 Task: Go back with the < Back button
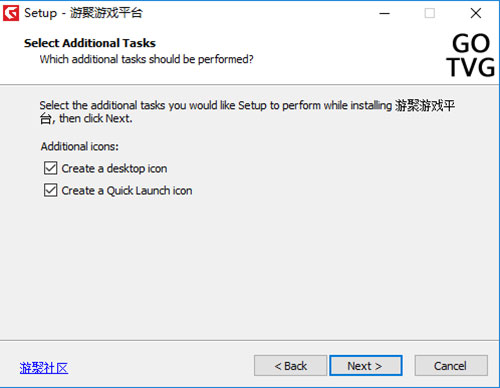pos(290,366)
